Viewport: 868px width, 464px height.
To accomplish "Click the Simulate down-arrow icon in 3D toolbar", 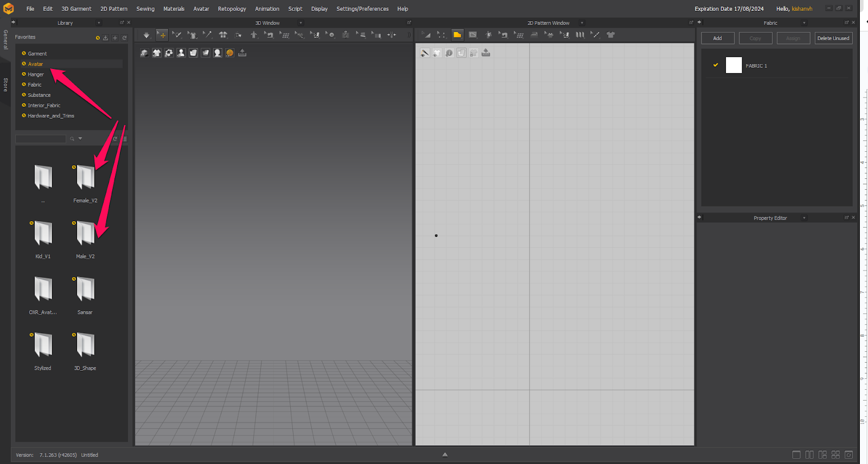I will click(x=146, y=35).
